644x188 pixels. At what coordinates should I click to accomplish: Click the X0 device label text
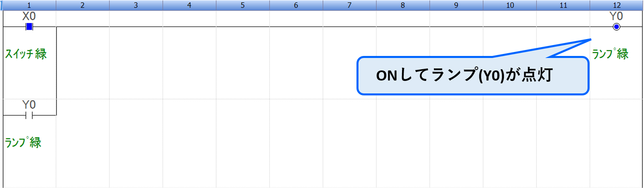pyautogui.click(x=29, y=16)
